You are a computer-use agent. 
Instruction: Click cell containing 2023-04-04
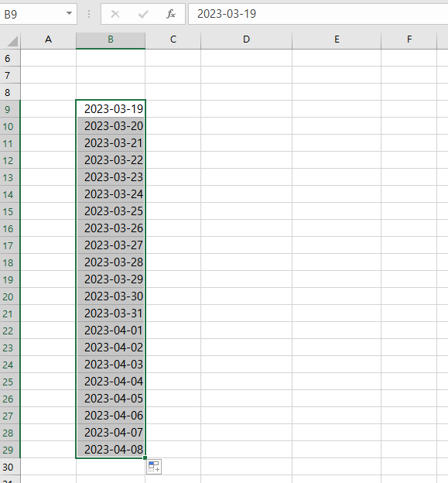click(111, 382)
